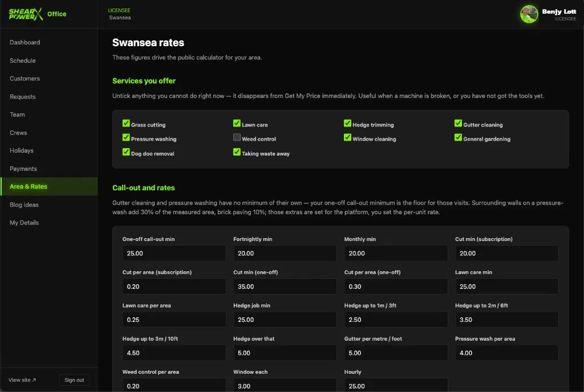Edit the Monthly min value
584x392 pixels.
pyautogui.click(x=396, y=254)
